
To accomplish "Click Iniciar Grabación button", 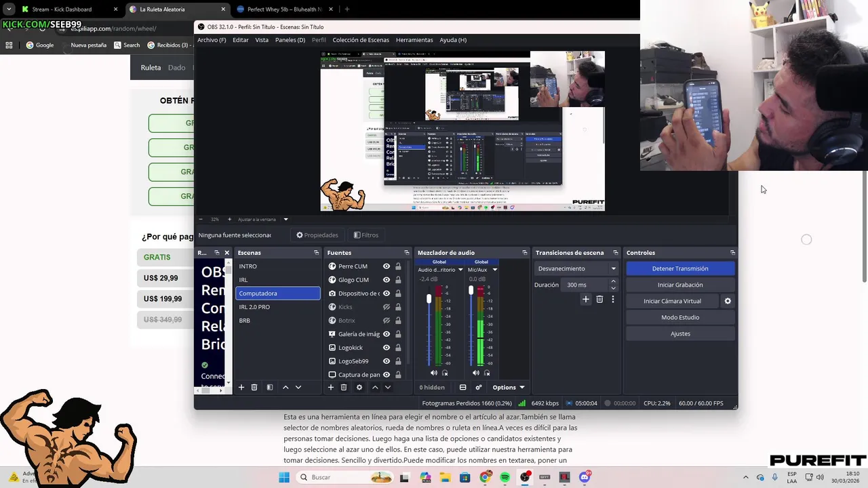I will pyautogui.click(x=680, y=285).
